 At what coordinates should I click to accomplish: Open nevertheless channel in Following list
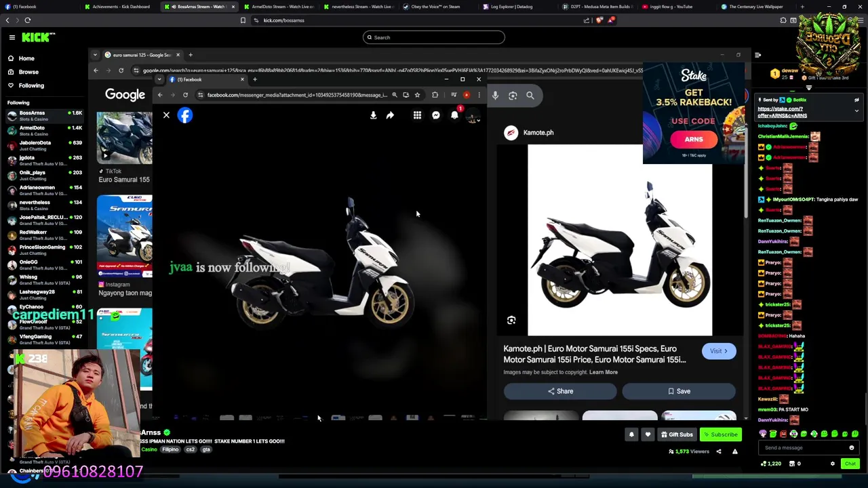click(x=44, y=205)
